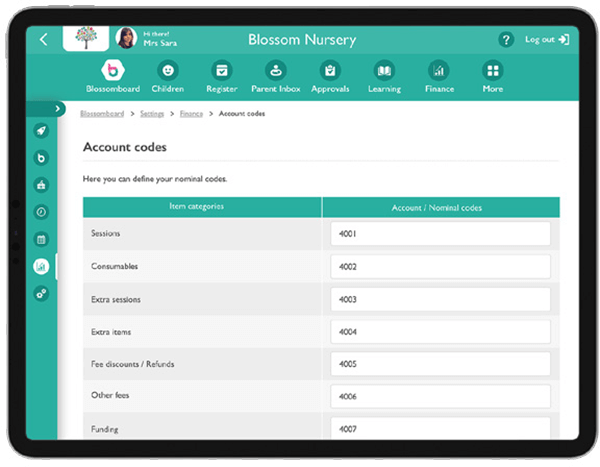Edit the Funding code field 4007
The height and width of the screenshot is (467, 600).
[440, 429]
